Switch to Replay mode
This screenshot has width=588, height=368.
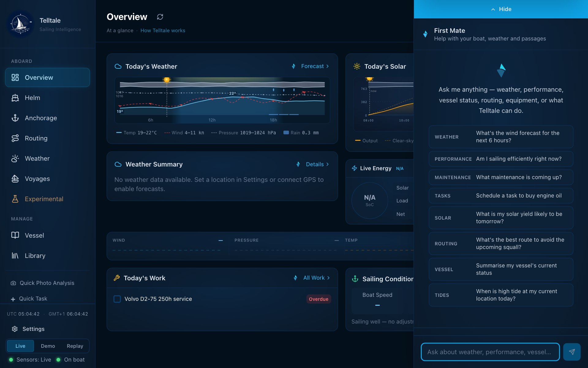(75, 346)
